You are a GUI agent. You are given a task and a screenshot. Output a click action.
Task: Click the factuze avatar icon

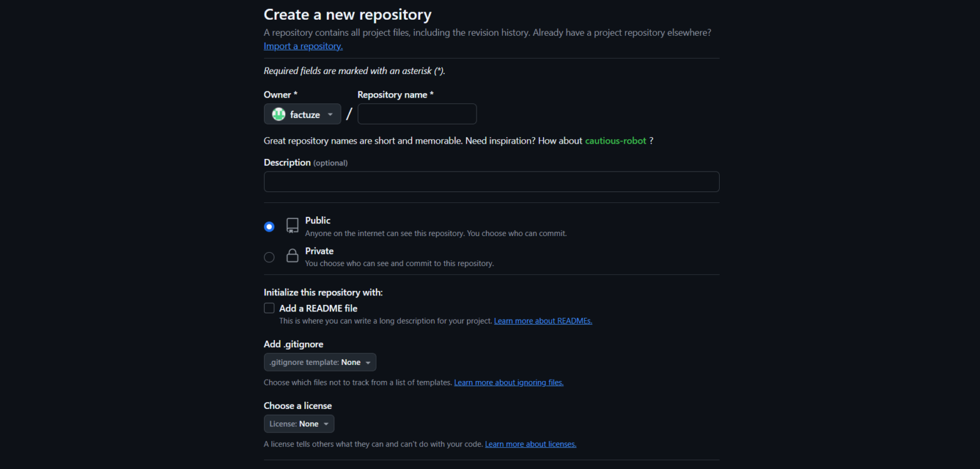point(279,114)
